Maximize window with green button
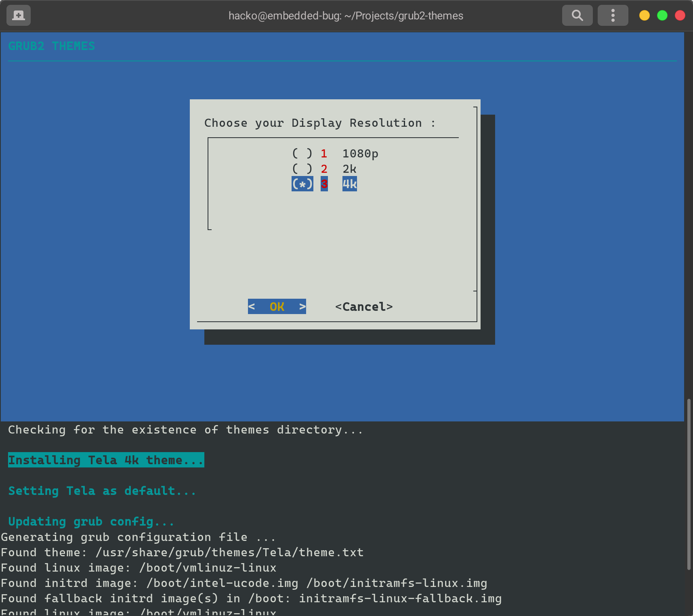 (x=662, y=15)
